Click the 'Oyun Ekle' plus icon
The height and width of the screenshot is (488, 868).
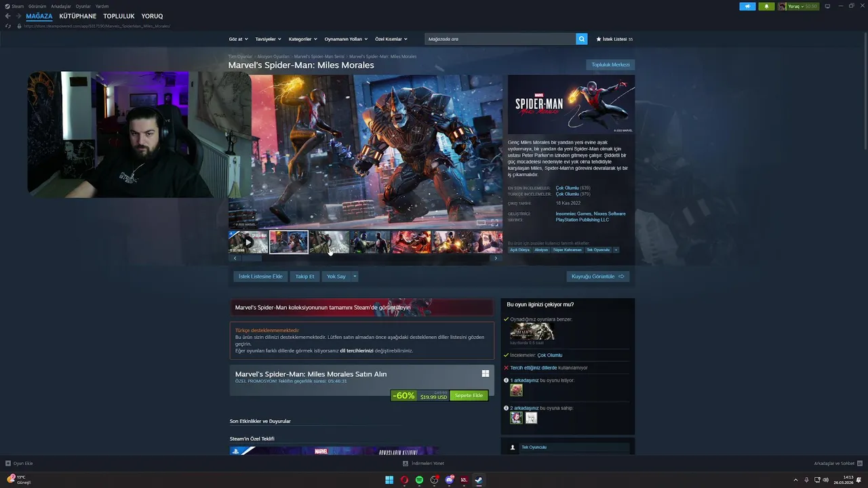click(x=8, y=464)
